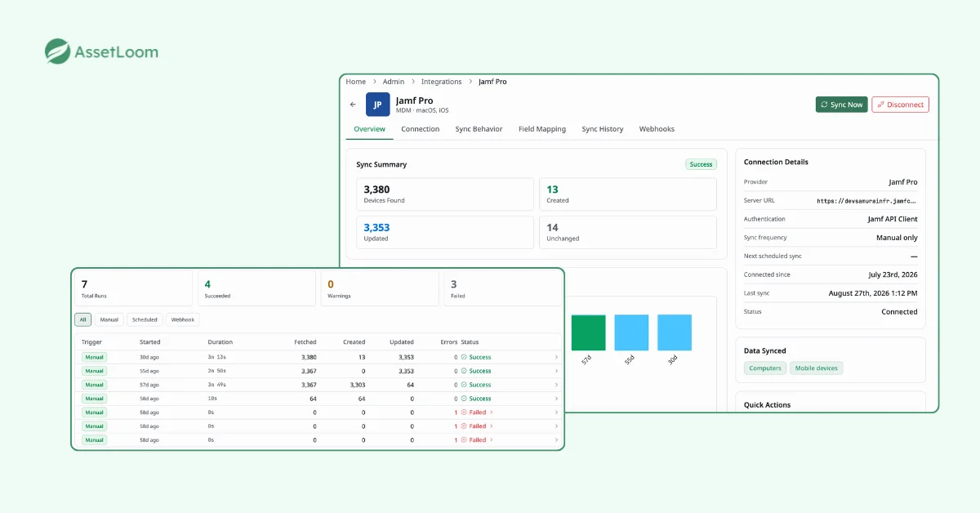Click the Sync Now button
Screen dimensions: 980x513
841,105
